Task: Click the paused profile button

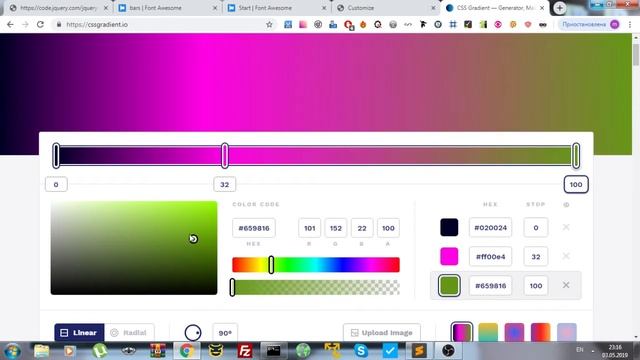Action: coord(590,24)
